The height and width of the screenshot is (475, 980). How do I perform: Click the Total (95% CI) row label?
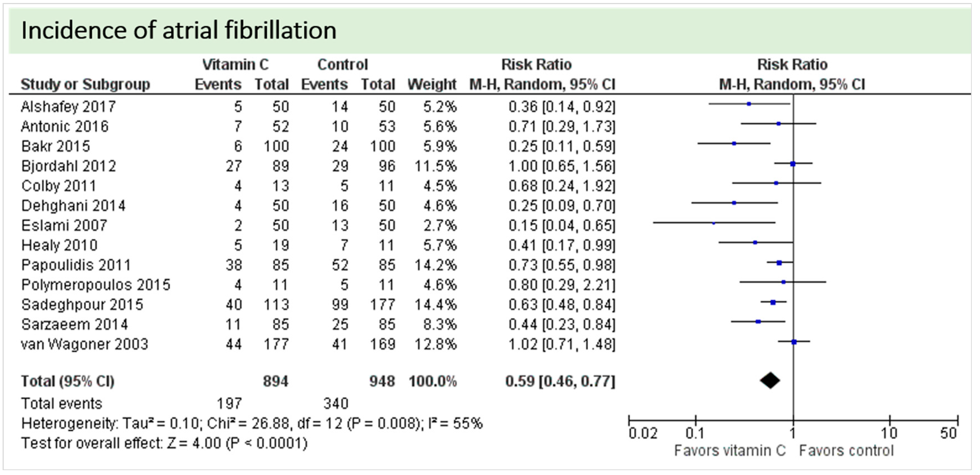[68, 381]
